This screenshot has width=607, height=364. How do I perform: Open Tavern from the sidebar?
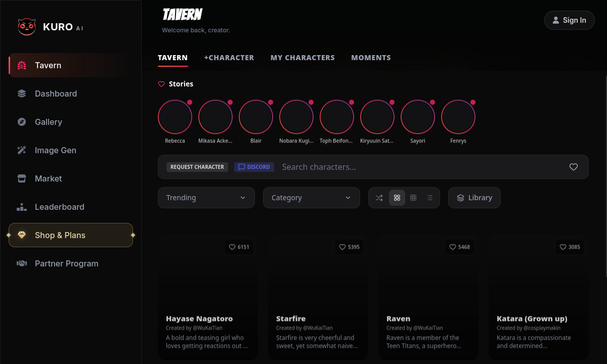[71, 65]
